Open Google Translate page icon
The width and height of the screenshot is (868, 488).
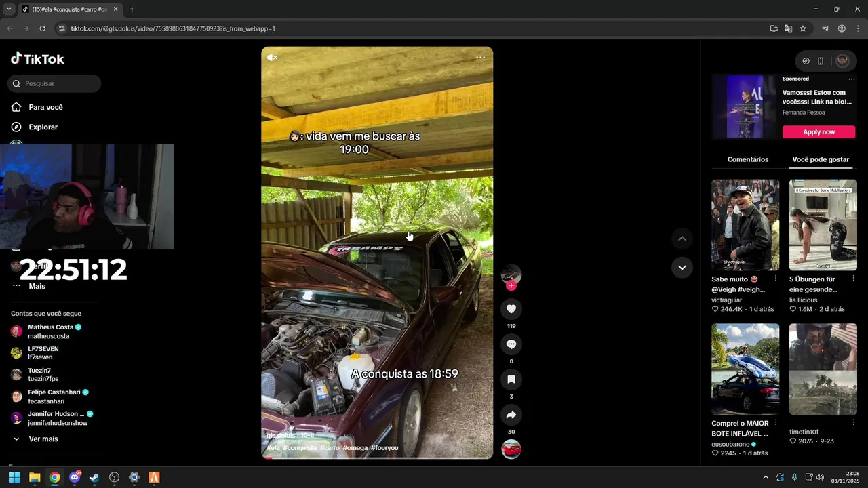pyautogui.click(x=788, y=28)
